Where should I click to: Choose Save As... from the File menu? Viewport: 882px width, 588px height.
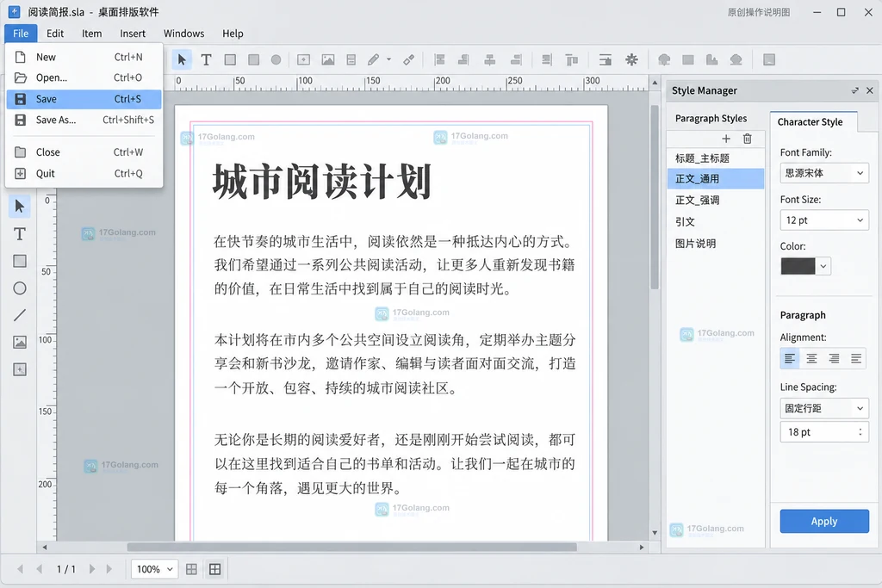tap(84, 120)
